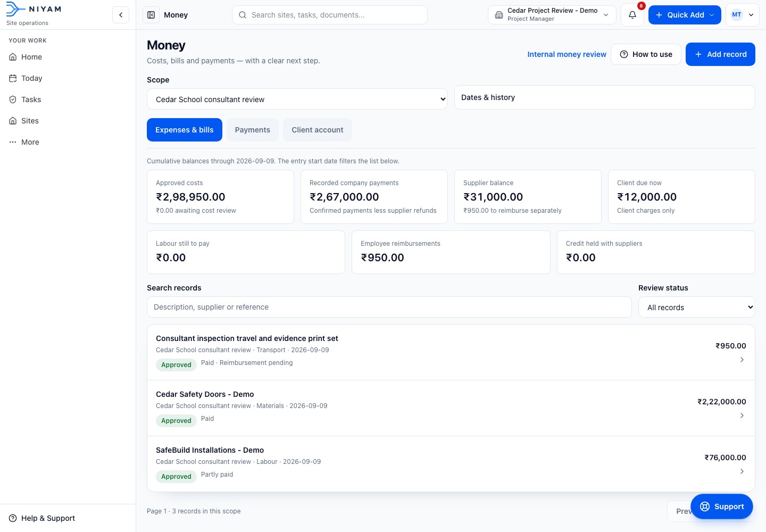
Task: Open Sites in the sidebar
Action: point(68,121)
